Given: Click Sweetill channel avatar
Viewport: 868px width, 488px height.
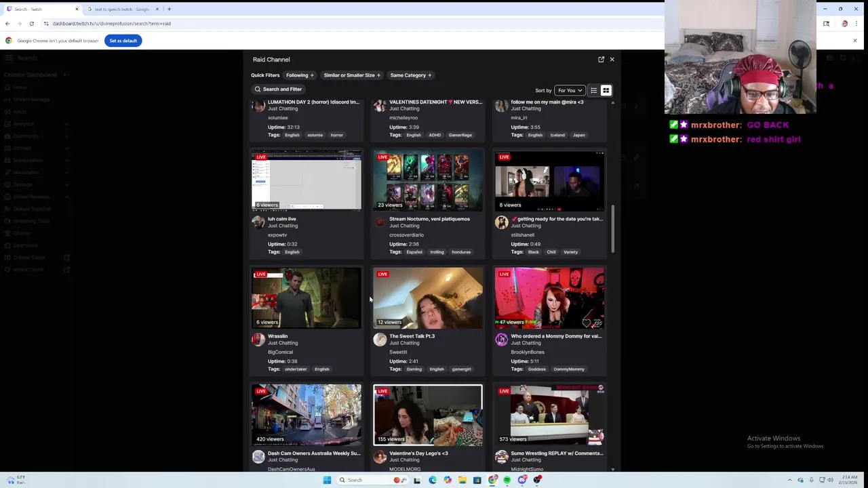Looking at the screenshot, I should (380, 340).
